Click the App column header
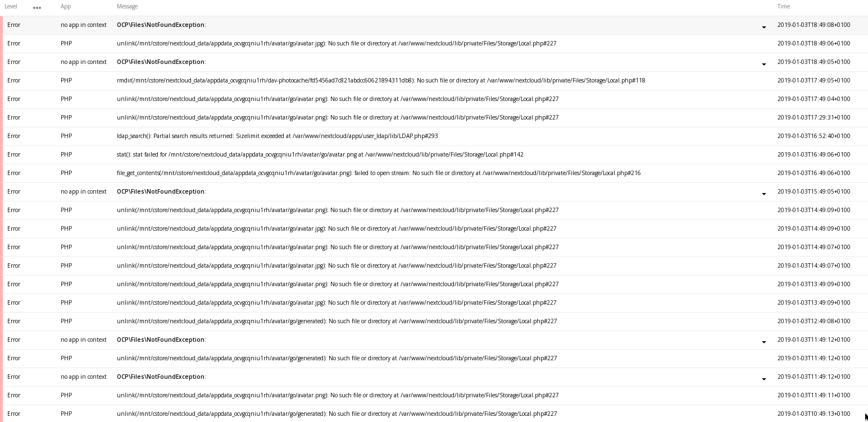The width and height of the screenshot is (868, 422). (65, 6)
